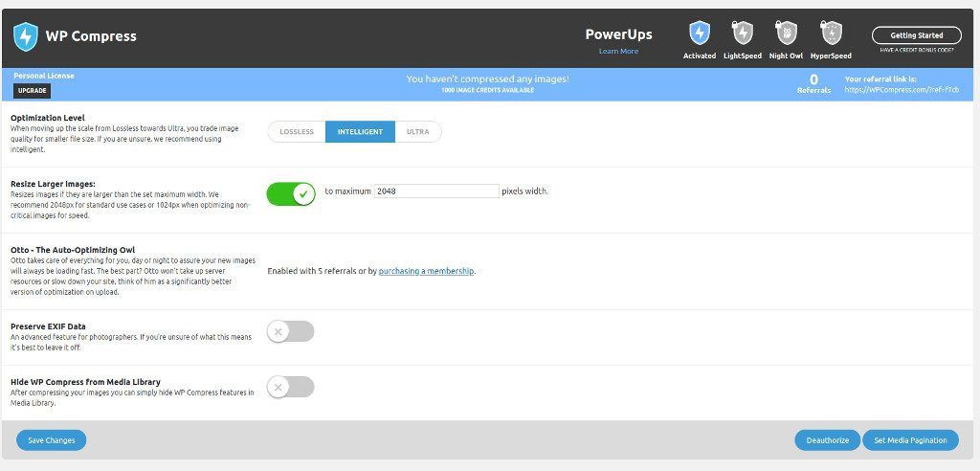Click the 'Personal License' label
This screenshot has height=471, width=980.
44,76
